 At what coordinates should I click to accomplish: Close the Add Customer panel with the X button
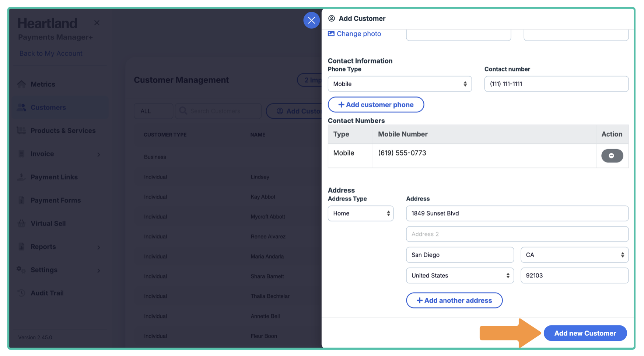click(311, 20)
